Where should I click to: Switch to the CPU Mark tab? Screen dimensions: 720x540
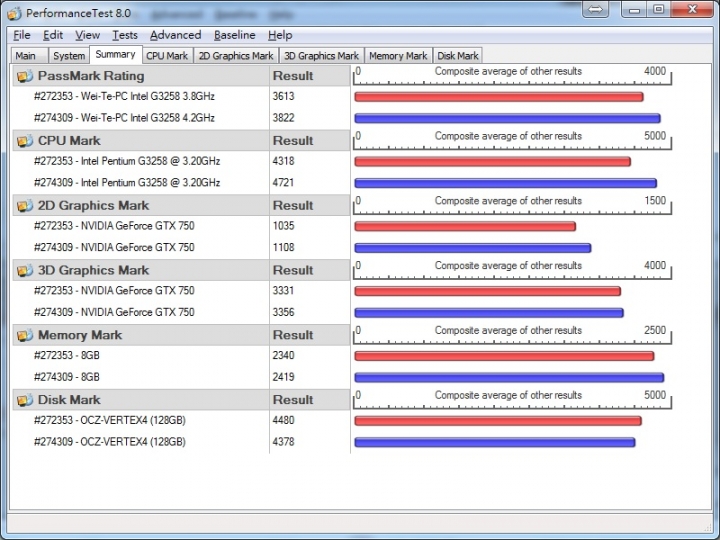pos(167,56)
